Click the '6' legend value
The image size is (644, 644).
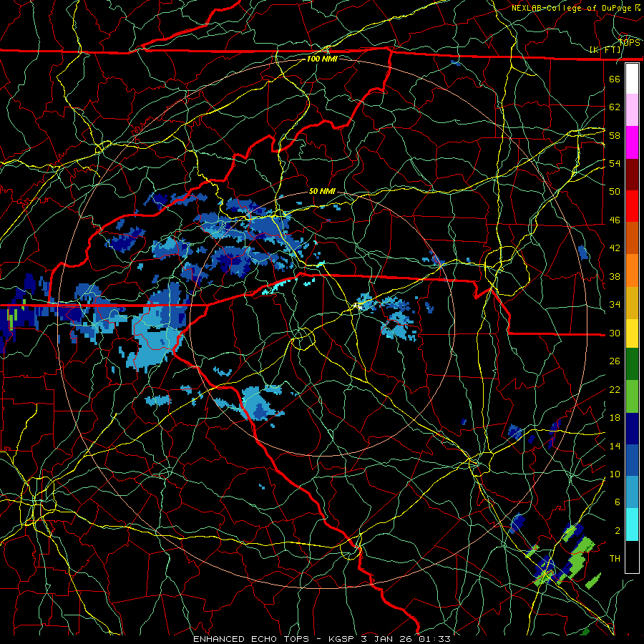pyautogui.click(x=617, y=502)
